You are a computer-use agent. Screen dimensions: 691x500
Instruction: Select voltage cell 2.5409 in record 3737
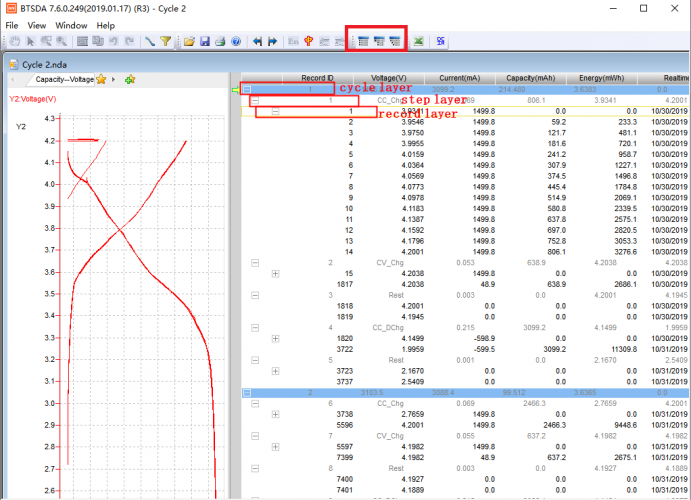(412, 382)
